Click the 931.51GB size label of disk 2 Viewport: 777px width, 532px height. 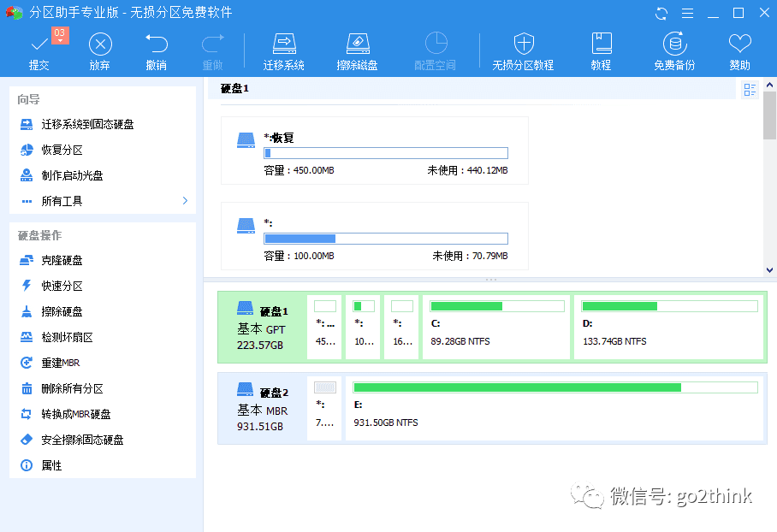[x=260, y=427]
